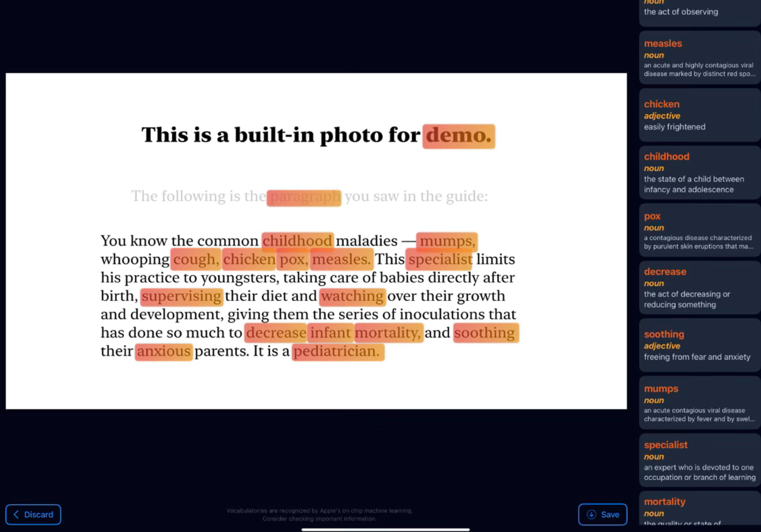Tap the highlighted word "mumps," in photo
This screenshot has width=761, height=532.
point(447,241)
